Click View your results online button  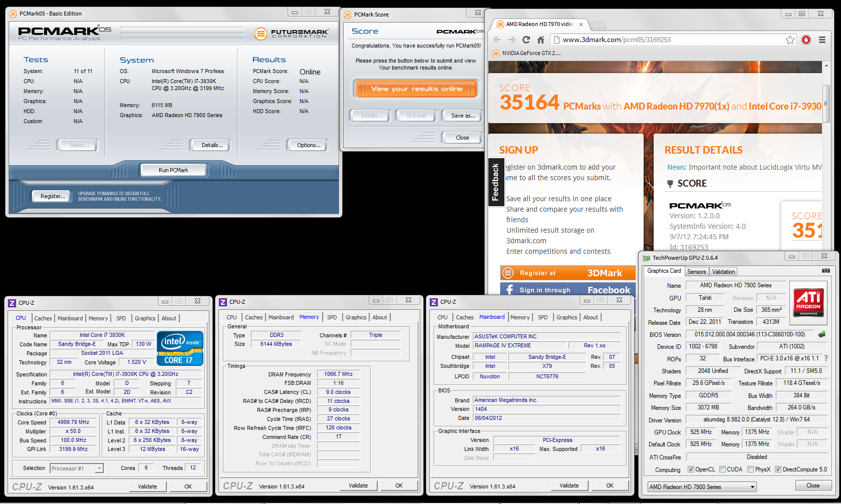click(417, 89)
